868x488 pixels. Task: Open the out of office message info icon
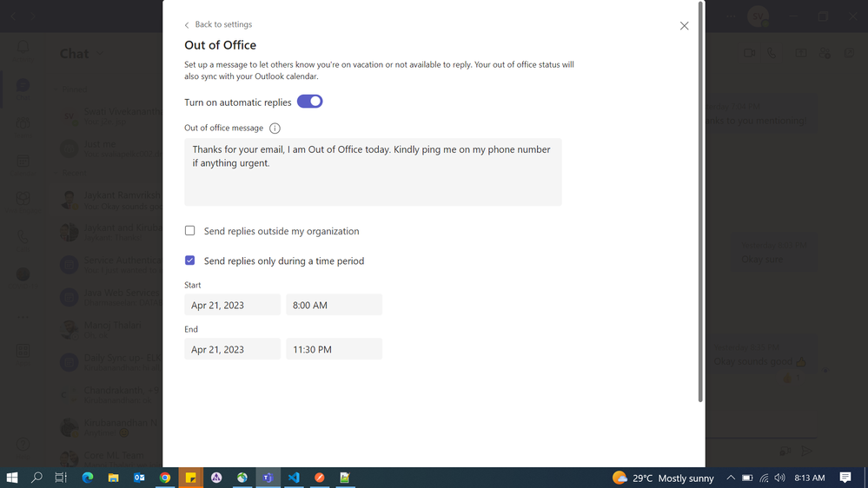275,129
